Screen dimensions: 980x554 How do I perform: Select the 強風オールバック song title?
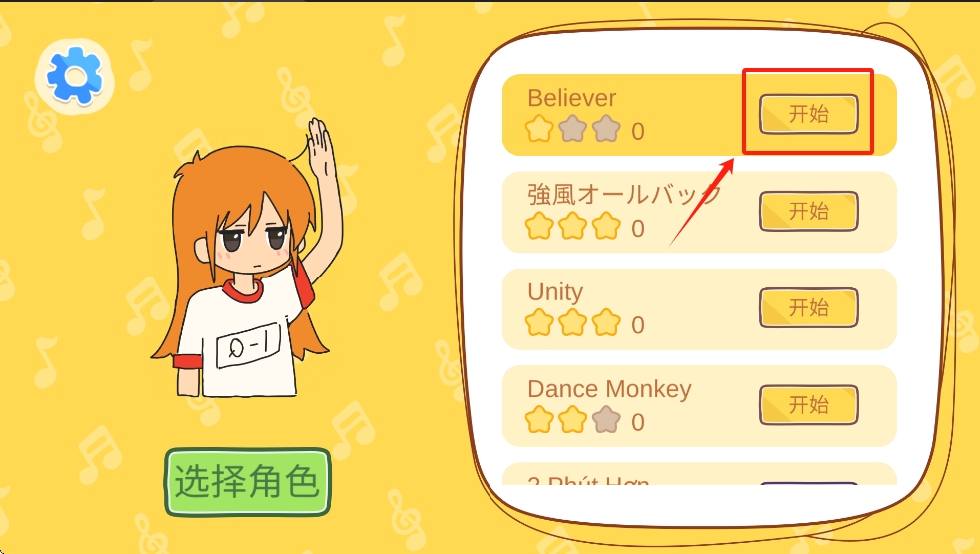(624, 195)
